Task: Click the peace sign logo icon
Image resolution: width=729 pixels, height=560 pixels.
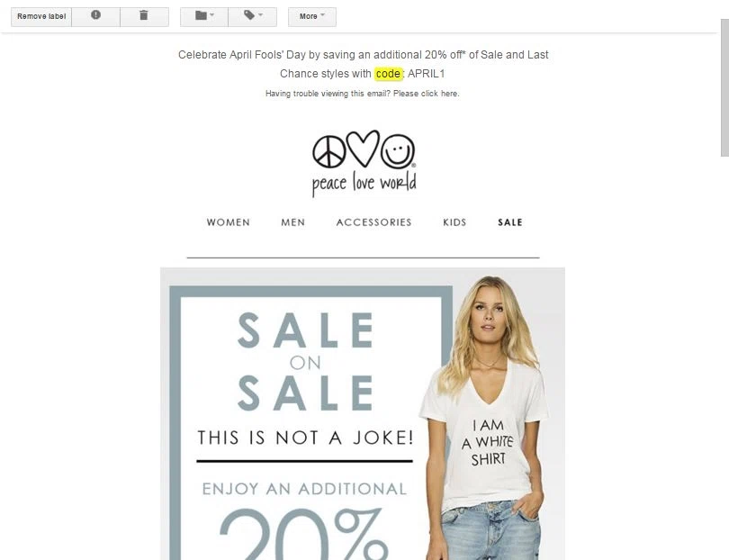Action: tap(328, 151)
